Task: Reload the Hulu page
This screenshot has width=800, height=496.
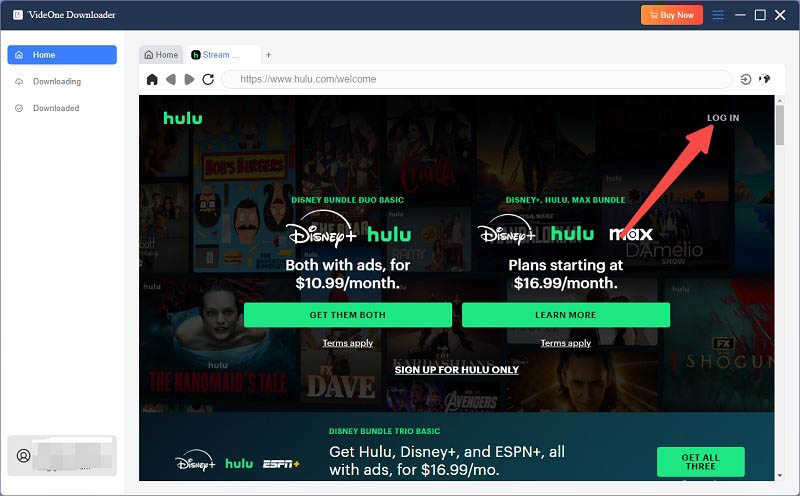Action: 208,79
